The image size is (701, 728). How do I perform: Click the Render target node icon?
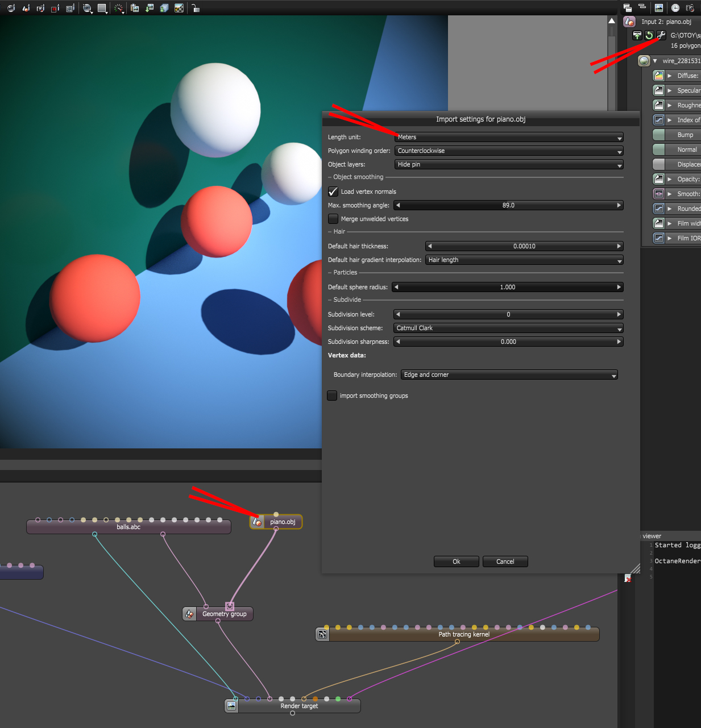click(231, 706)
